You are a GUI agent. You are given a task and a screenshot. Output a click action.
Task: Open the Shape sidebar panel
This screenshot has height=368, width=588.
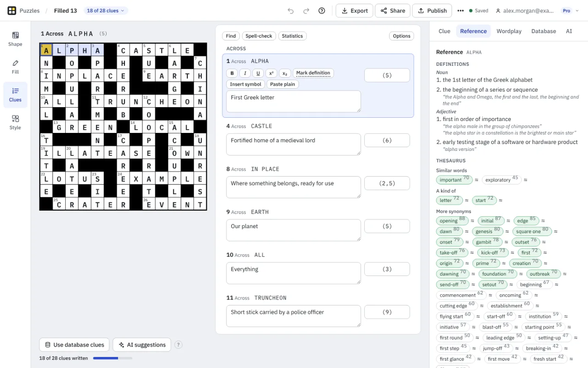[x=15, y=39]
